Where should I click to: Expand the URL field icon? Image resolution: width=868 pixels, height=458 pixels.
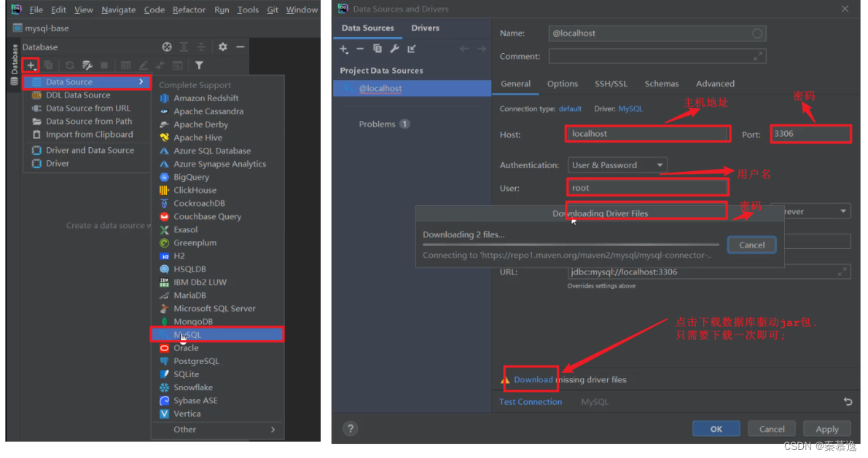pyautogui.click(x=842, y=272)
